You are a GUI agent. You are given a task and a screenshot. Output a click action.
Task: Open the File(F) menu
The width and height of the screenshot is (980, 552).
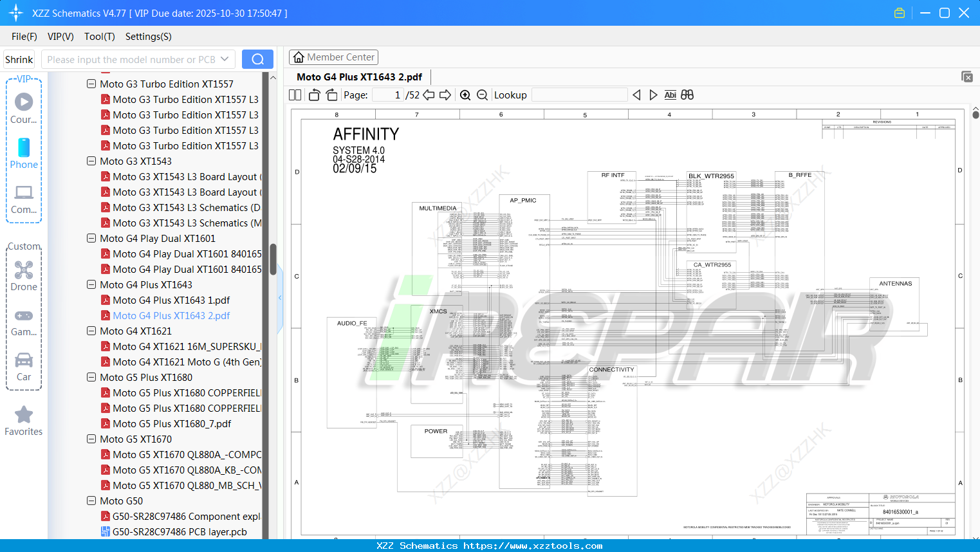[24, 37]
